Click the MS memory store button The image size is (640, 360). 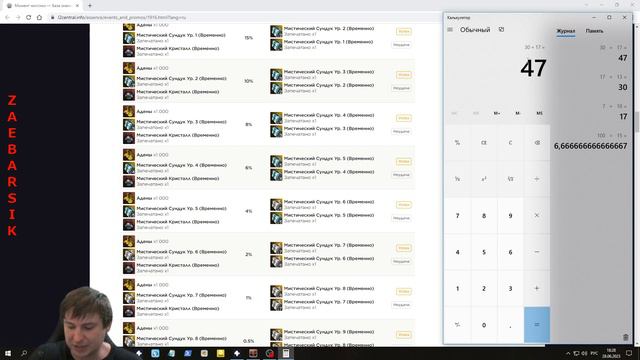tap(539, 113)
